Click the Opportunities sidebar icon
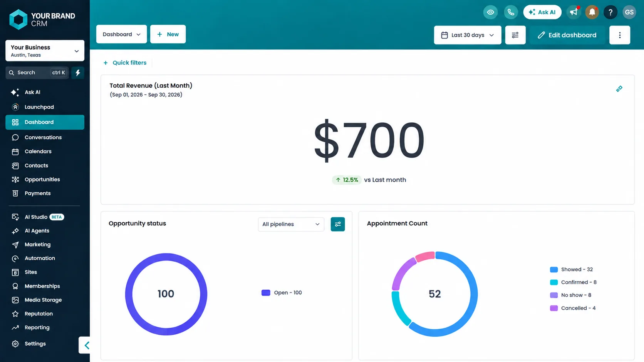 click(x=15, y=180)
